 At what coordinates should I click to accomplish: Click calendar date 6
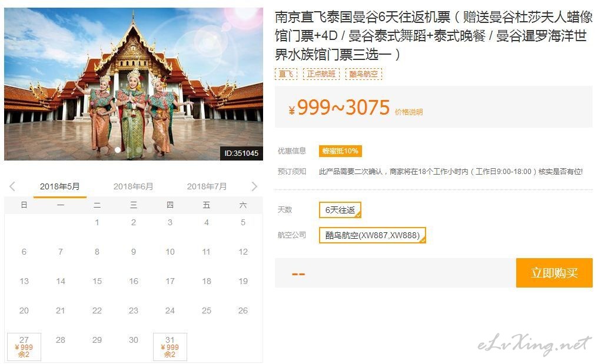(x=24, y=252)
